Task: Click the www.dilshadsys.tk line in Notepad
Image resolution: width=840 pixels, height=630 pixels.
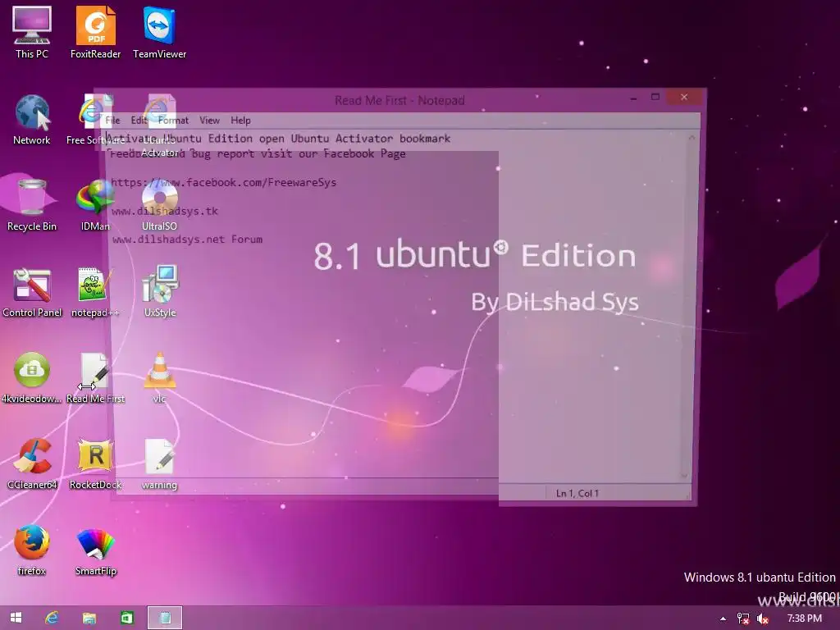Action: [164, 211]
